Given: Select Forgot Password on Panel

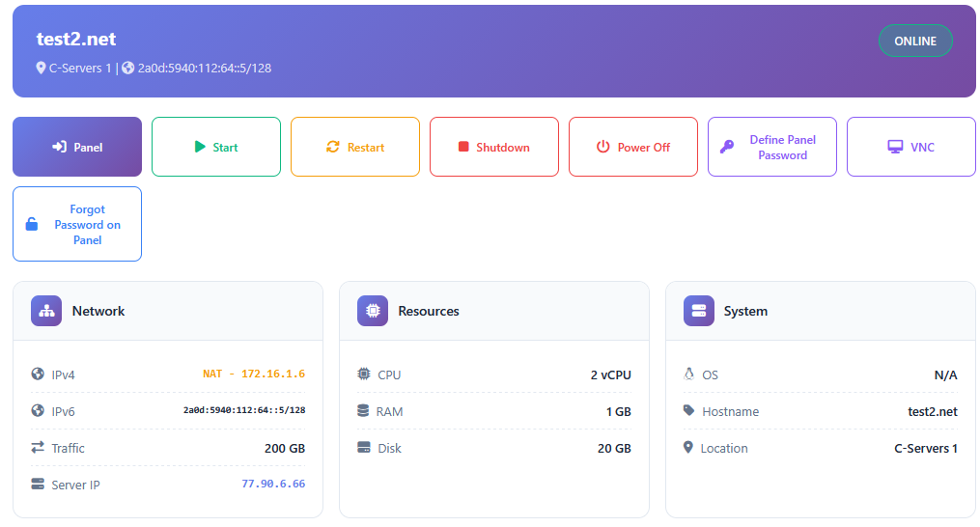Looking at the screenshot, I should (77, 224).
